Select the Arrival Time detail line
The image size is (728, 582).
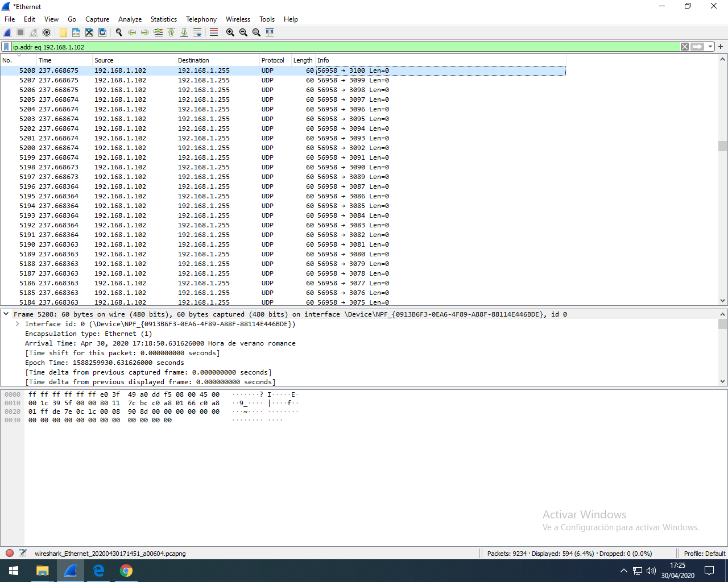coord(160,343)
